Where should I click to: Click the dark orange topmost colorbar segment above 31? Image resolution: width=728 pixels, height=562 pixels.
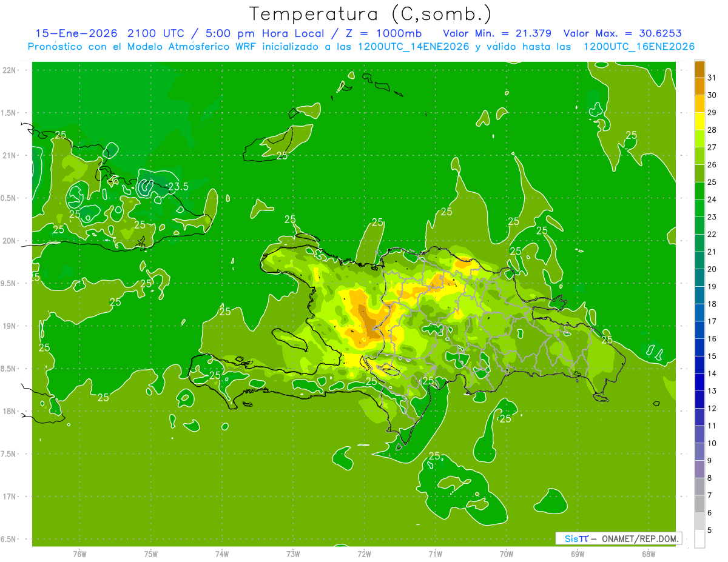(699, 69)
